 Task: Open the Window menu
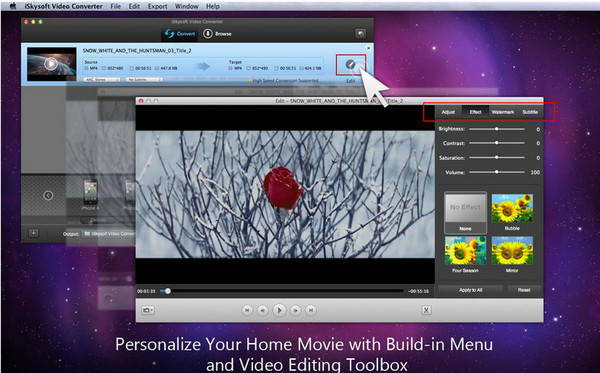click(x=186, y=6)
